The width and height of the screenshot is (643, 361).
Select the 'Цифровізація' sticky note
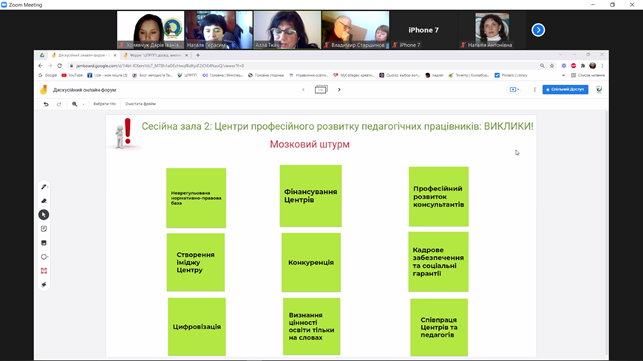click(x=196, y=327)
